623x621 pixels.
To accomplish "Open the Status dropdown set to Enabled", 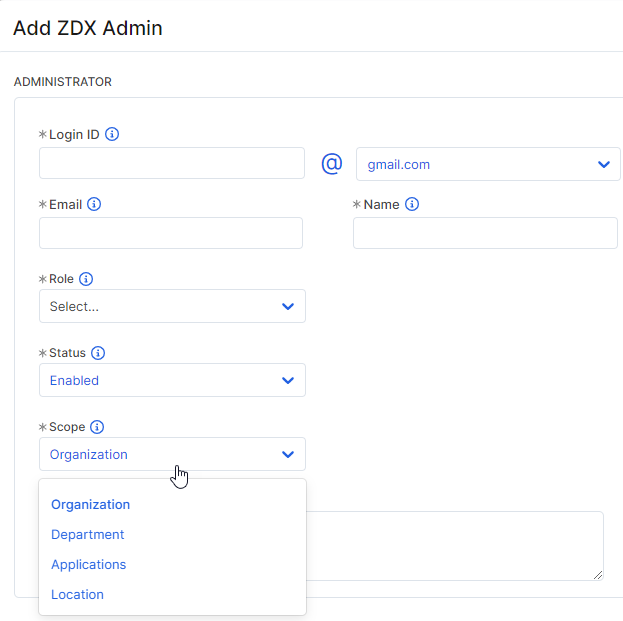I will coord(172,380).
